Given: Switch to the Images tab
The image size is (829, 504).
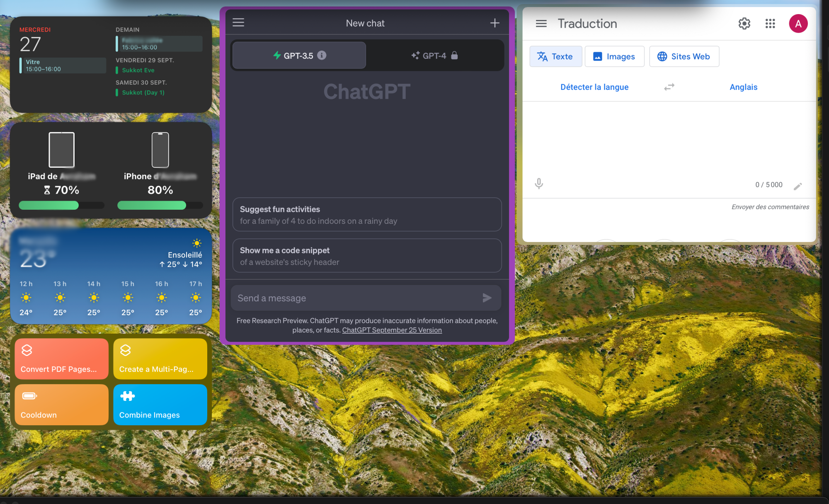Looking at the screenshot, I should click(614, 56).
